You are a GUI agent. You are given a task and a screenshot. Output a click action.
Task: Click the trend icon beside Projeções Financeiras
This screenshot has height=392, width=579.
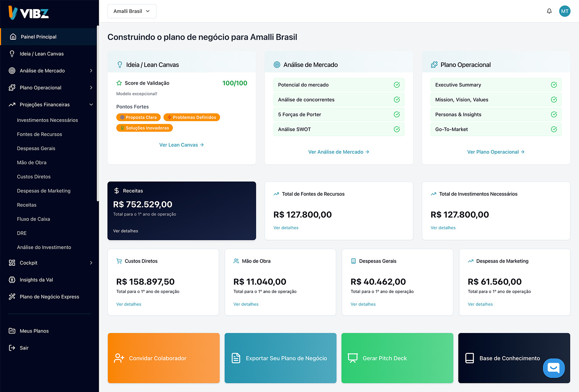coord(12,105)
